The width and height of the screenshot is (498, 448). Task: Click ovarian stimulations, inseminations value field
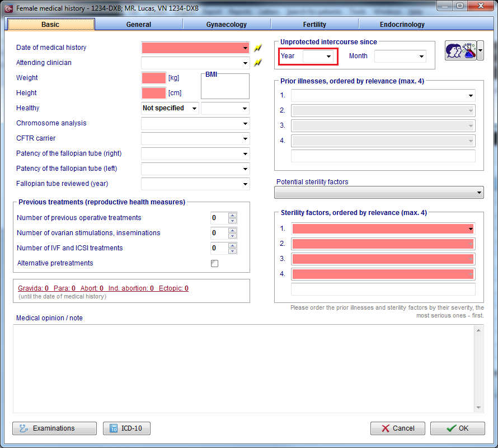(219, 233)
